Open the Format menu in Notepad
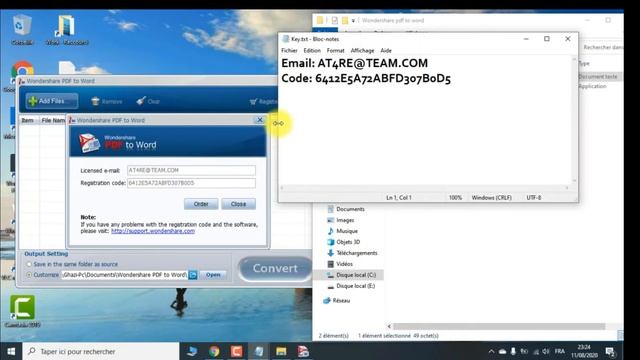Viewport: 640px width, 360px height. [x=336, y=51]
